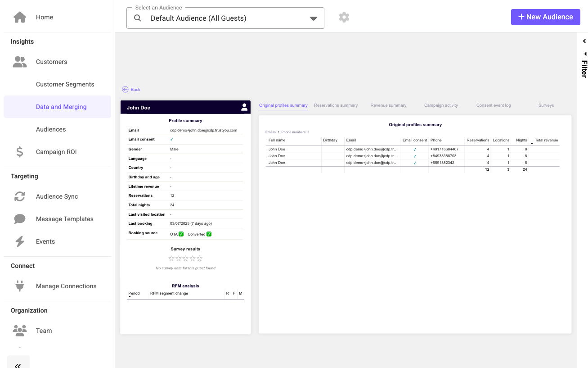
Task: Click the profile person icon in John Doe header
Action: pos(244,107)
